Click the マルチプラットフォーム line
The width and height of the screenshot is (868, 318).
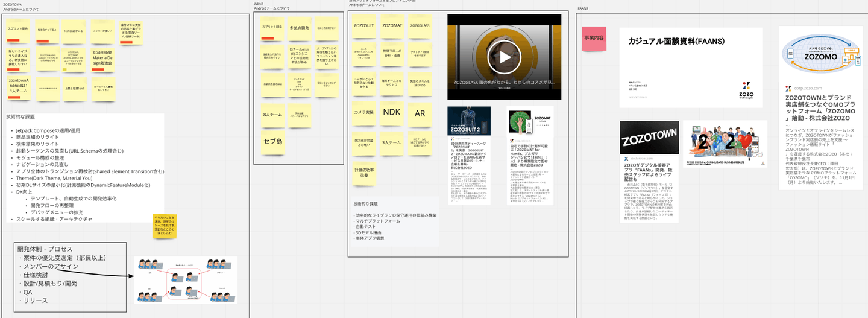[377, 221]
